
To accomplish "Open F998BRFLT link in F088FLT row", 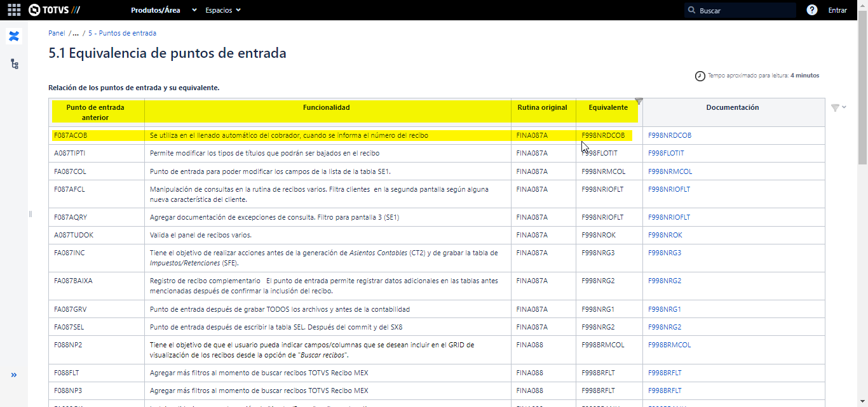I will click(x=665, y=373).
